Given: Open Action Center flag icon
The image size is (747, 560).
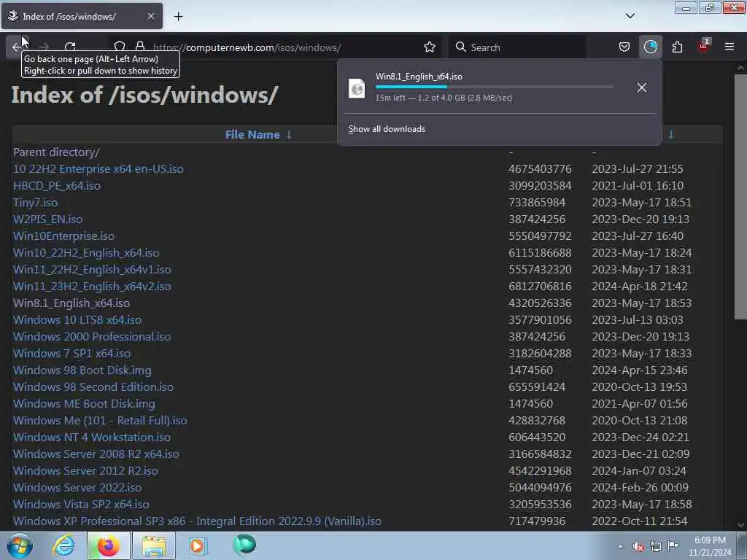Looking at the screenshot, I should 673,545.
